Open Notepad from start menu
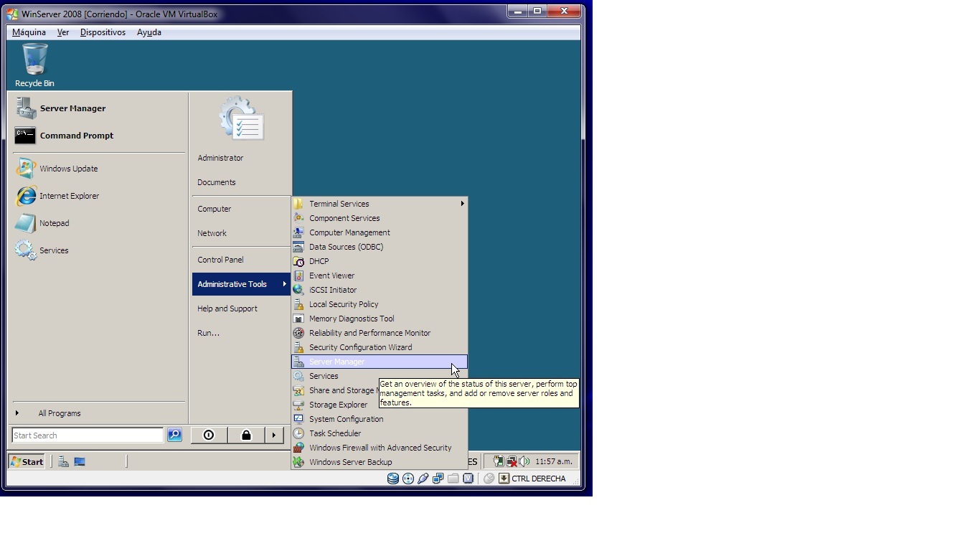The image size is (980, 551). click(x=99, y=223)
